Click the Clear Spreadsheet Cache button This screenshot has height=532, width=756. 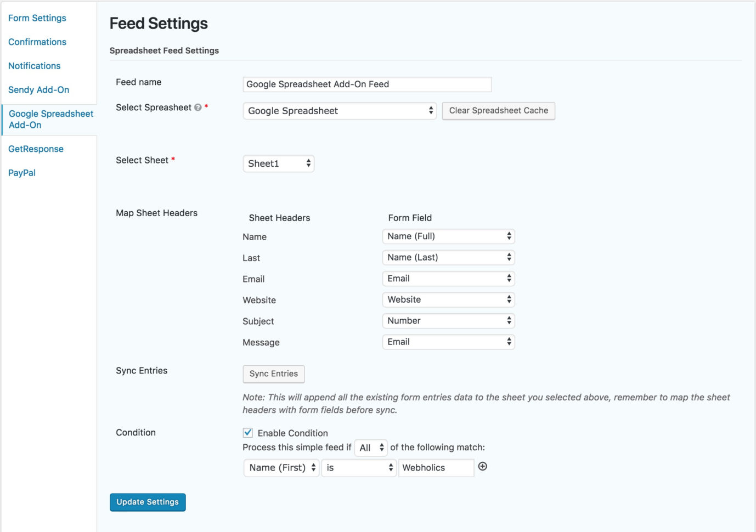(498, 110)
